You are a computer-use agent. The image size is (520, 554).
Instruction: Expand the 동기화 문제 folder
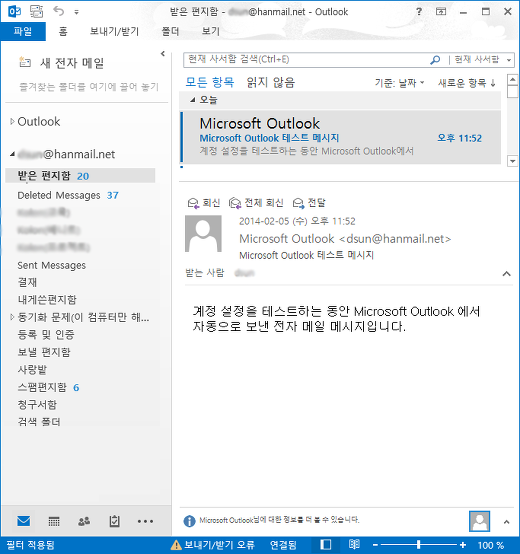(x=12, y=317)
